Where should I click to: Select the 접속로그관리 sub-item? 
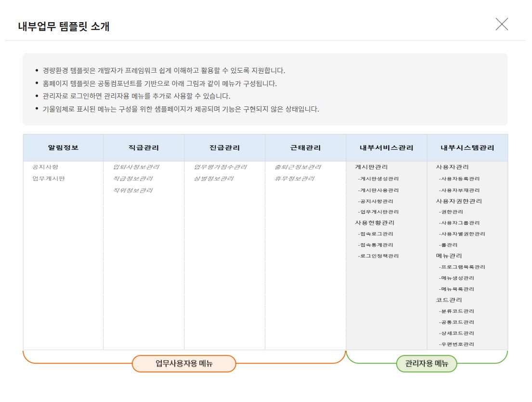tap(376, 234)
